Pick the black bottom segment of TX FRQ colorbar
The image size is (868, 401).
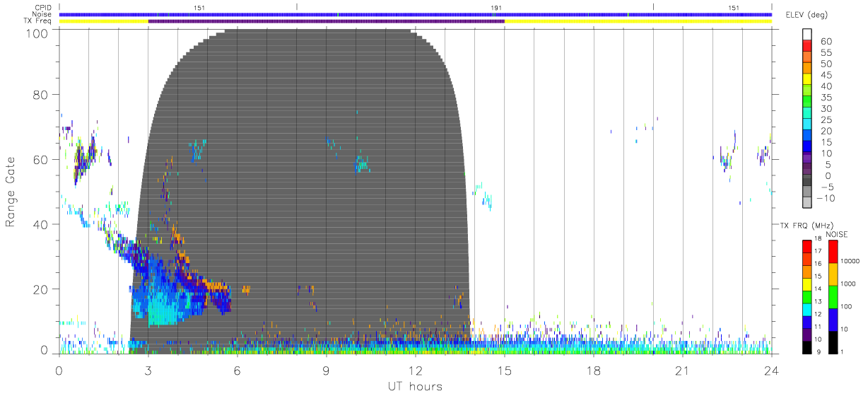click(x=807, y=347)
